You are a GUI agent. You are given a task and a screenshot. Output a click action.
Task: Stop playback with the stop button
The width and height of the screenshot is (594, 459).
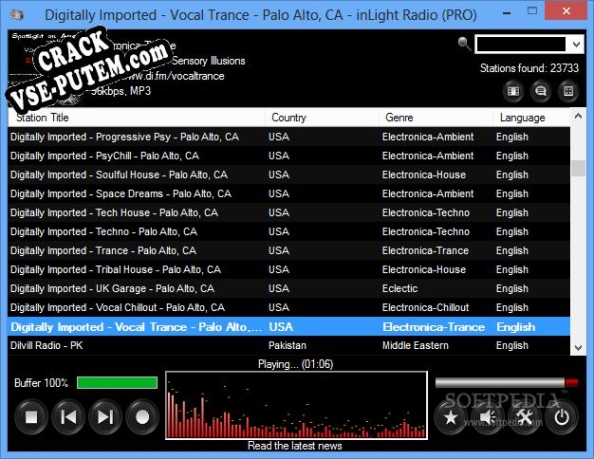(x=31, y=417)
